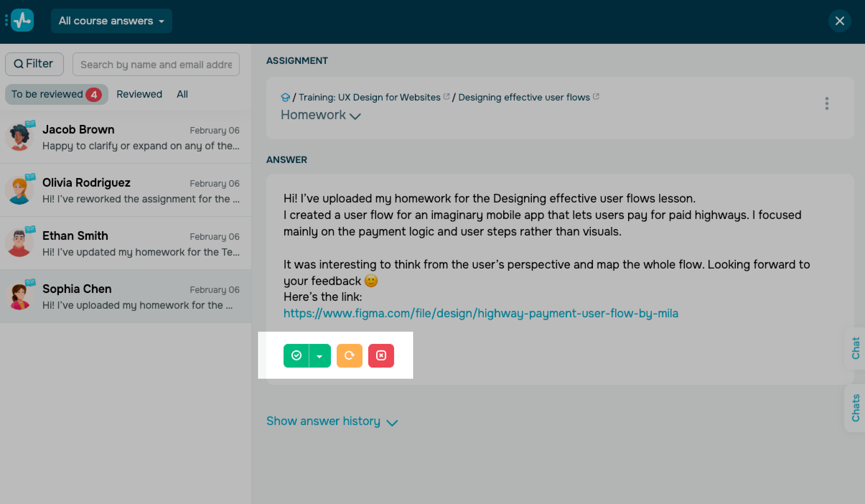Open the assignment three-dot options menu
This screenshot has width=865, height=504.
pyautogui.click(x=827, y=103)
